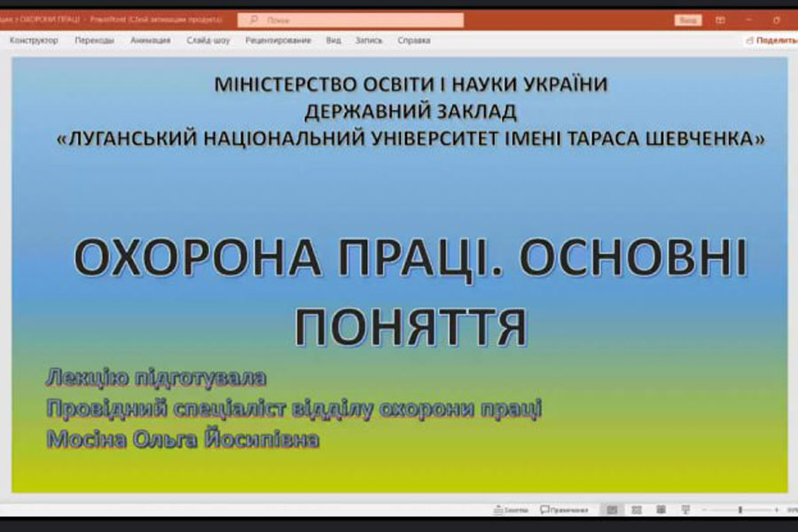Open the Справка tab
The height and width of the screenshot is (532, 798).
pos(414,40)
